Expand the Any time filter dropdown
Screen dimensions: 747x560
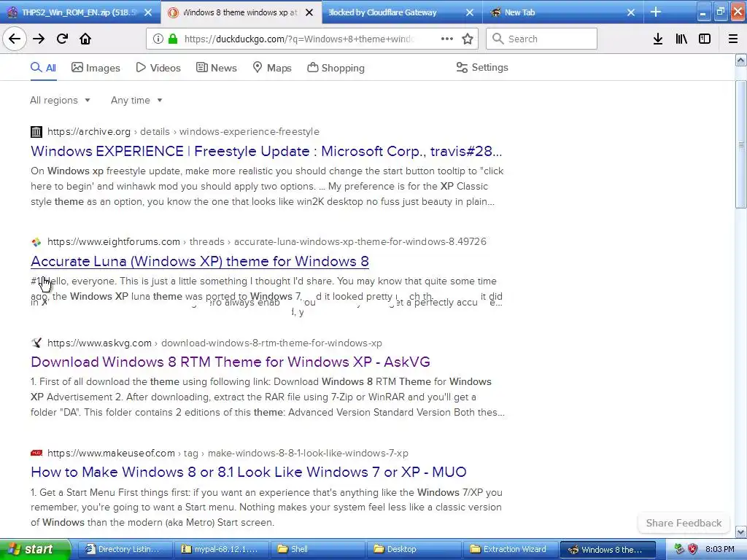click(x=136, y=100)
